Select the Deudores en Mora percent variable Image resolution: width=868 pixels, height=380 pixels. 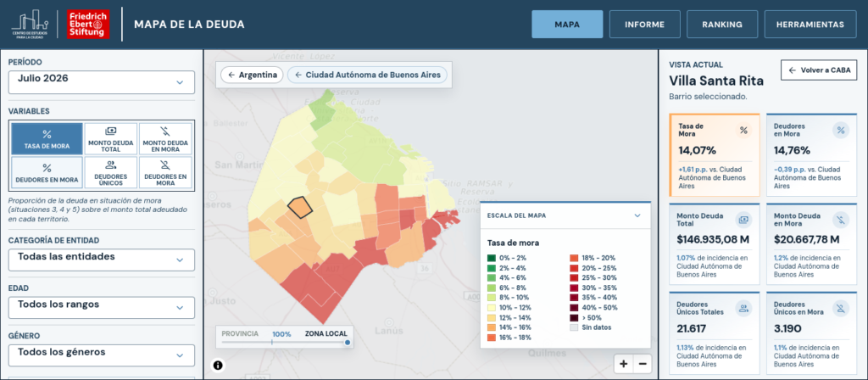(47, 173)
